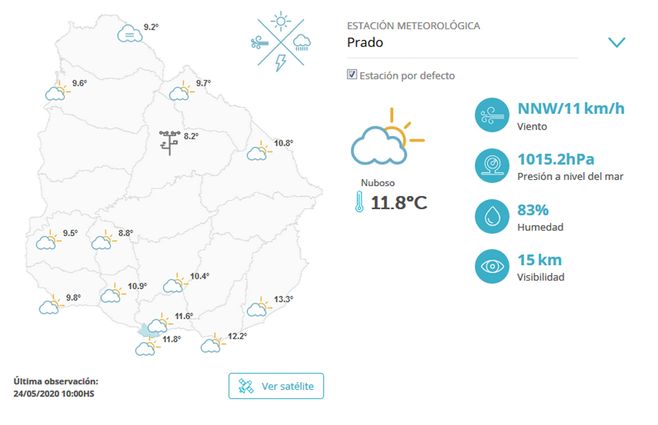The image size is (658, 425).
Task: Click the visibility eye icon
Action: [x=490, y=267]
